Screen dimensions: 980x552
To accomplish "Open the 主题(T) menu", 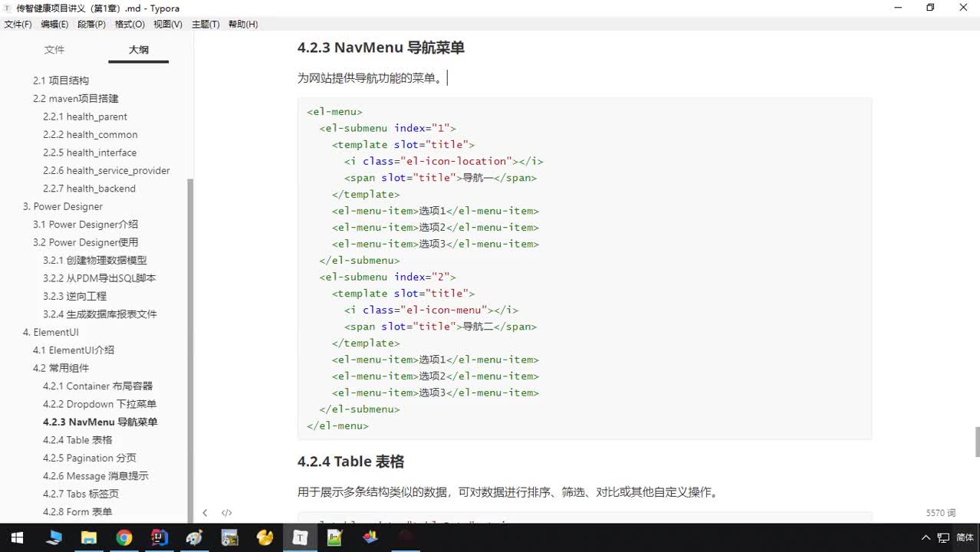I will click(x=206, y=25).
